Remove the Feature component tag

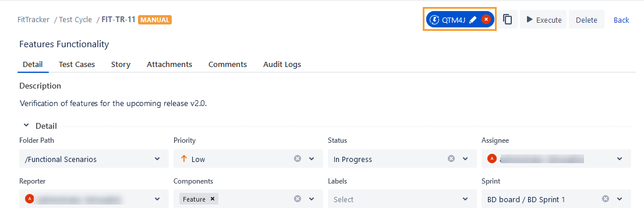[x=213, y=199]
